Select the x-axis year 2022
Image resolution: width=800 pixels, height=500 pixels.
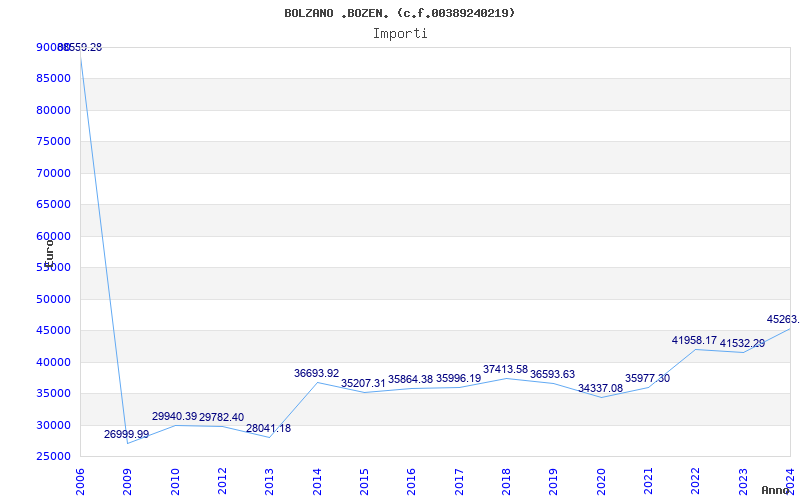point(695,482)
